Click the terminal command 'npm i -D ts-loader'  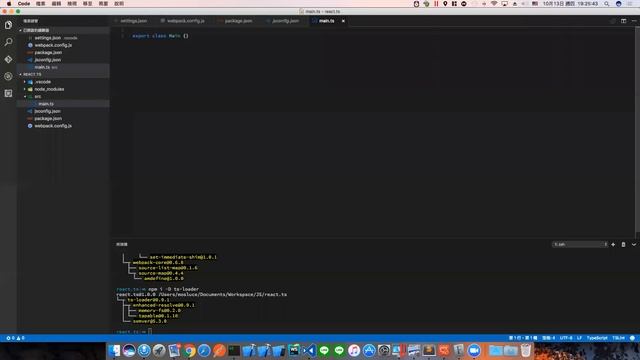point(173,289)
